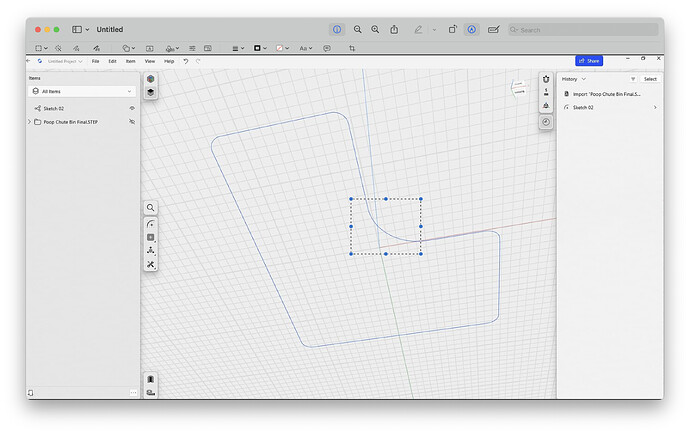690x434 pixels.
Task: Click the lower icon at the canvas bottom-left
Action: tap(150, 392)
